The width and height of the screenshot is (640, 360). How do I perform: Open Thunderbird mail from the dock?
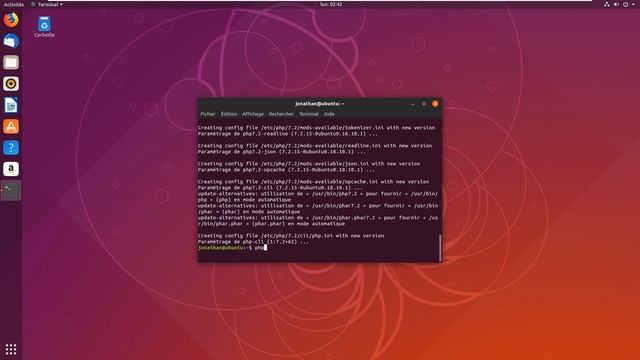click(x=11, y=41)
